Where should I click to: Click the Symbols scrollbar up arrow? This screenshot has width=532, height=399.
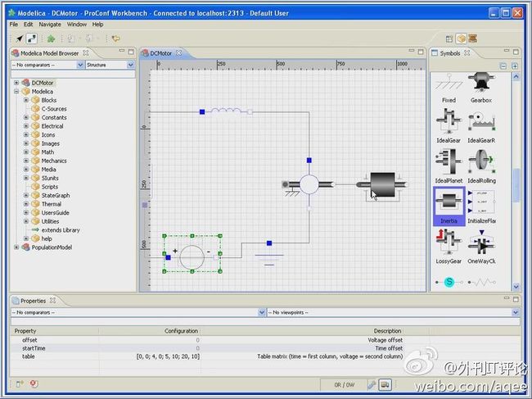point(516,77)
